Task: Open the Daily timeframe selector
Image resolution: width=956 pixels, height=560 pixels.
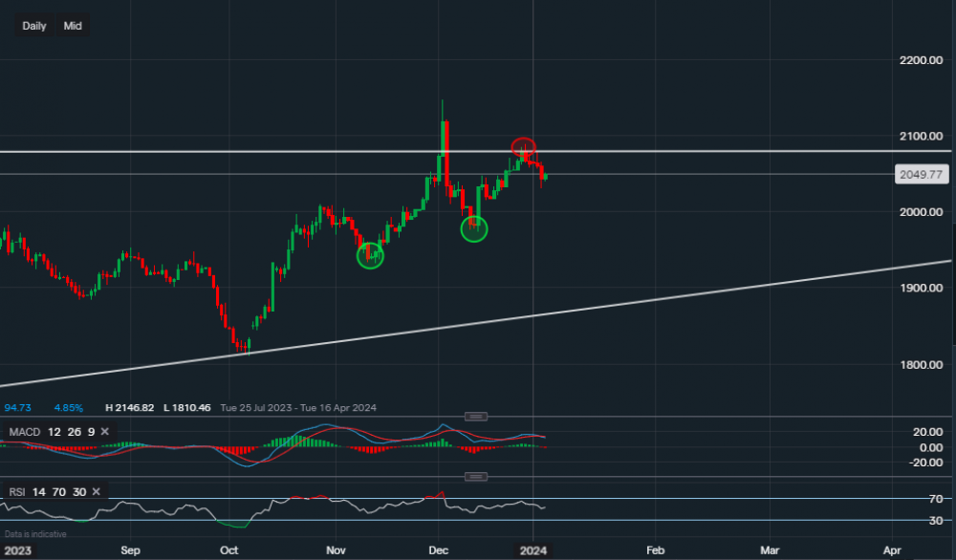Action: coord(34,26)
